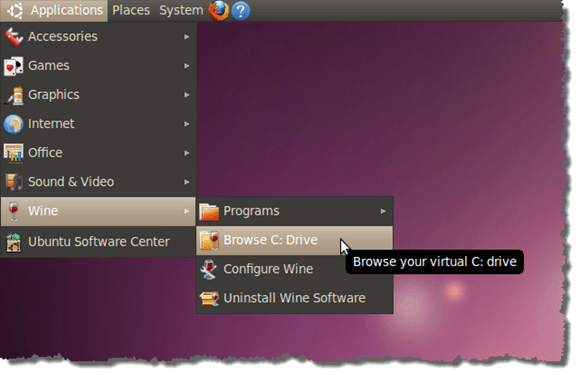Click the Games playing cards icon
The width and height of the screenshot is (580, 375).
(x=13, y=66)
